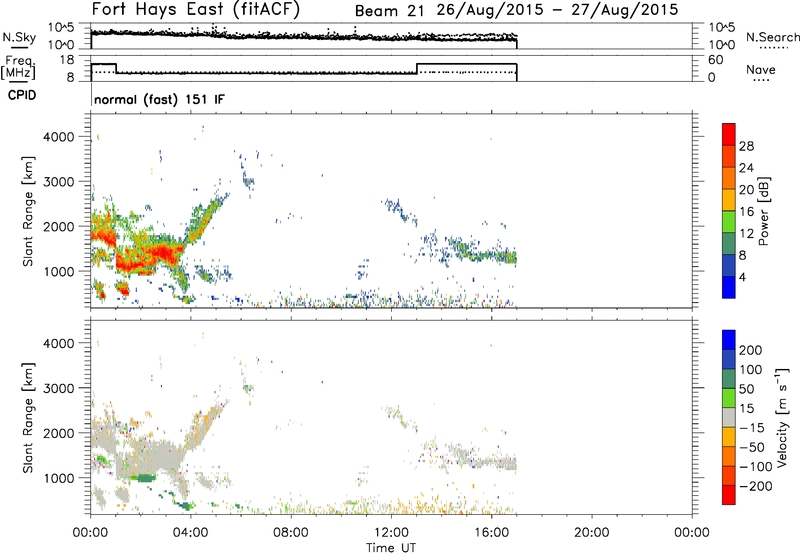Click the '4000' range label on the power panel
This screenshot has height=554, width=800.
point(59,137)
